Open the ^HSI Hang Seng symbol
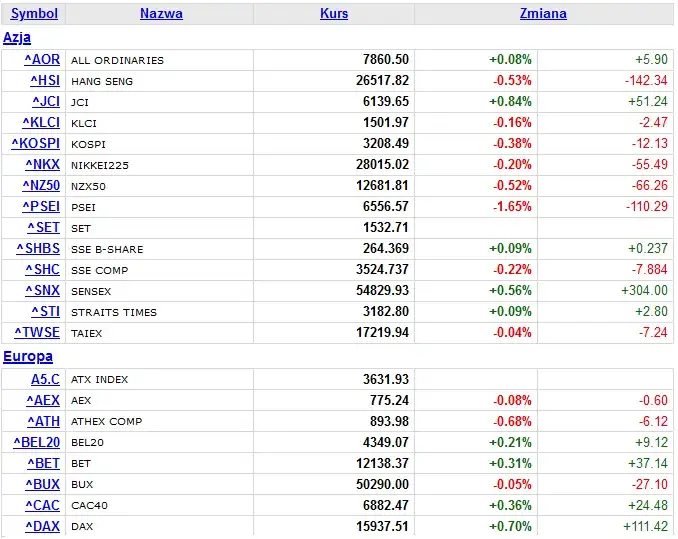Screen dimensions: 678x539 (45, 80)
